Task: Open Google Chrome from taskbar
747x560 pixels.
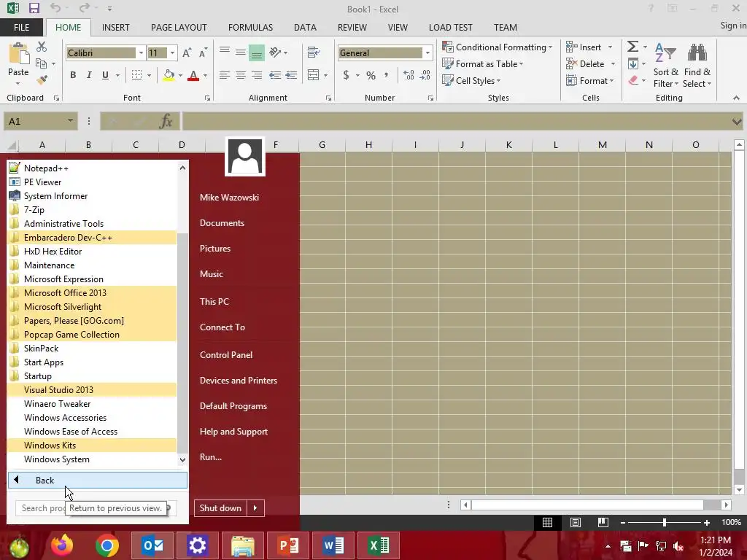Action: pyautogui.click(x=107, y=545)
